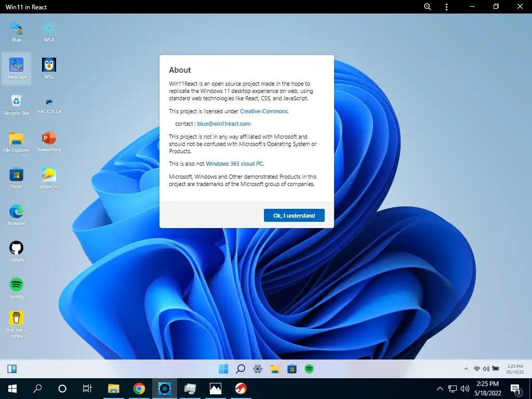Click the Ok, I understand button
532x399 pixels.
coord(294,216)
